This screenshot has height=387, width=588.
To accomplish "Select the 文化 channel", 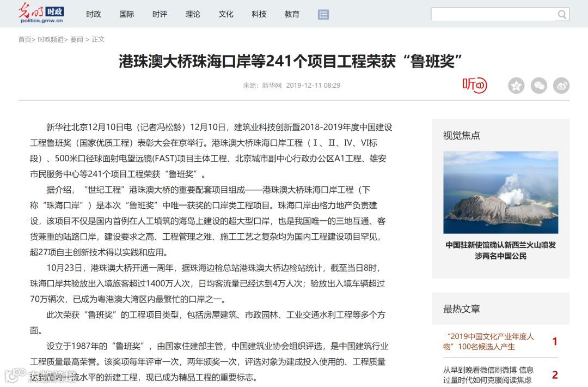I will [x=226, y=14].
